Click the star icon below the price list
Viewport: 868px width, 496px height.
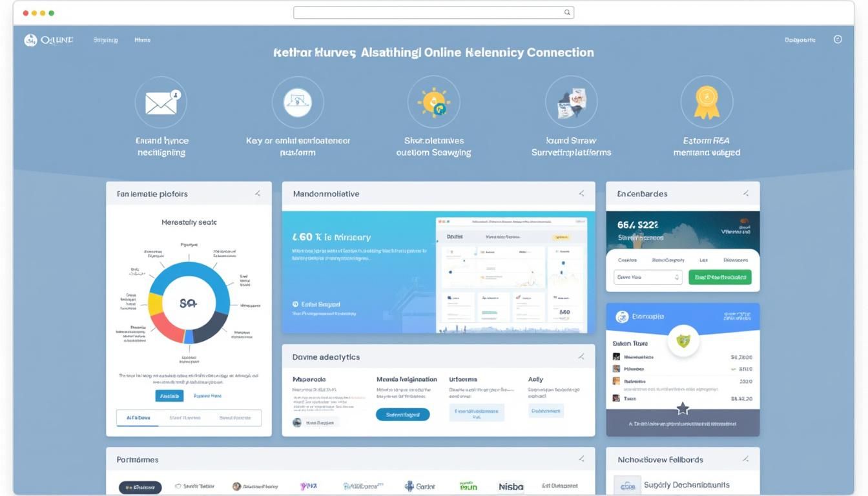point(682,408)
